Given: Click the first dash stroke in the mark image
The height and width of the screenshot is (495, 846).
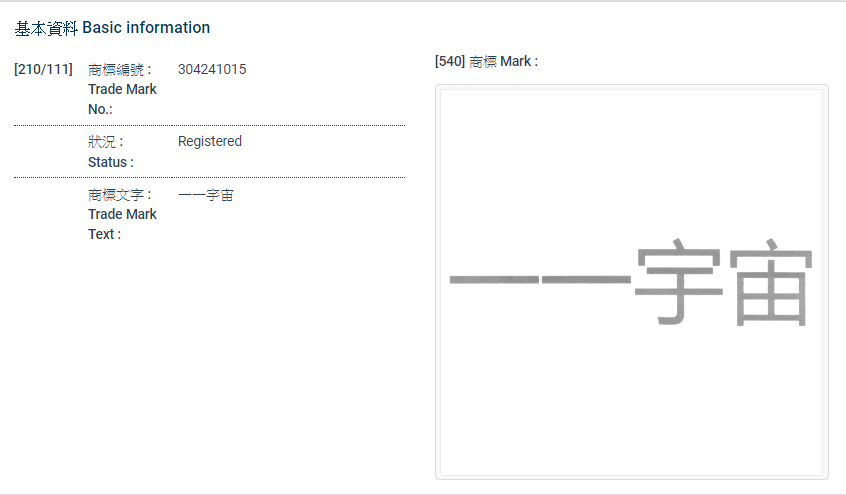Looking at the screenshot, I should click(492, 279).
